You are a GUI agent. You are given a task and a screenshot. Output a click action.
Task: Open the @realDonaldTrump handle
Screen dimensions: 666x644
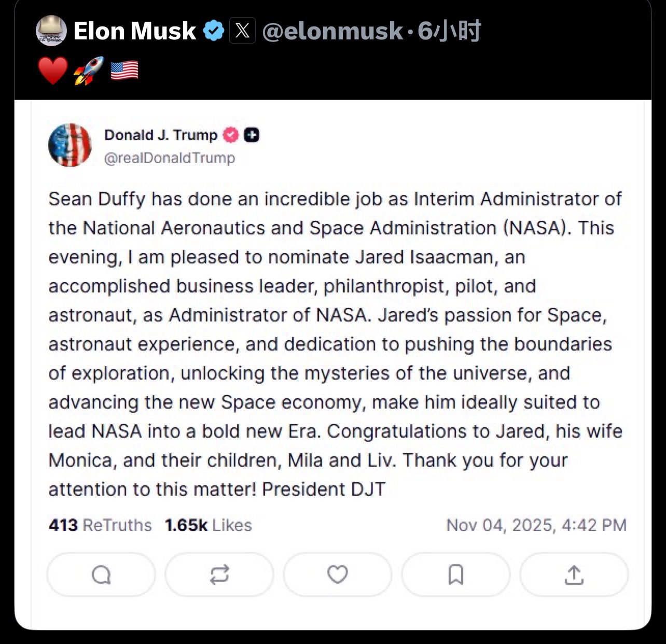click(170, 158)
